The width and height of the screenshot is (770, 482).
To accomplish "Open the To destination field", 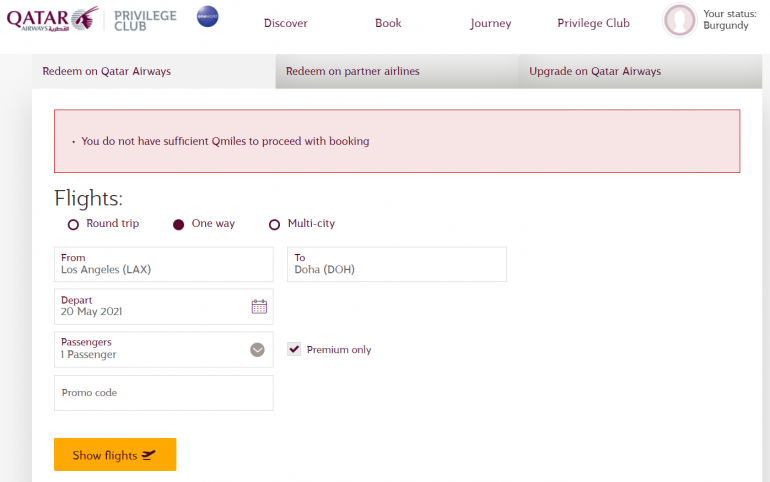I will (x=397, y=264).
